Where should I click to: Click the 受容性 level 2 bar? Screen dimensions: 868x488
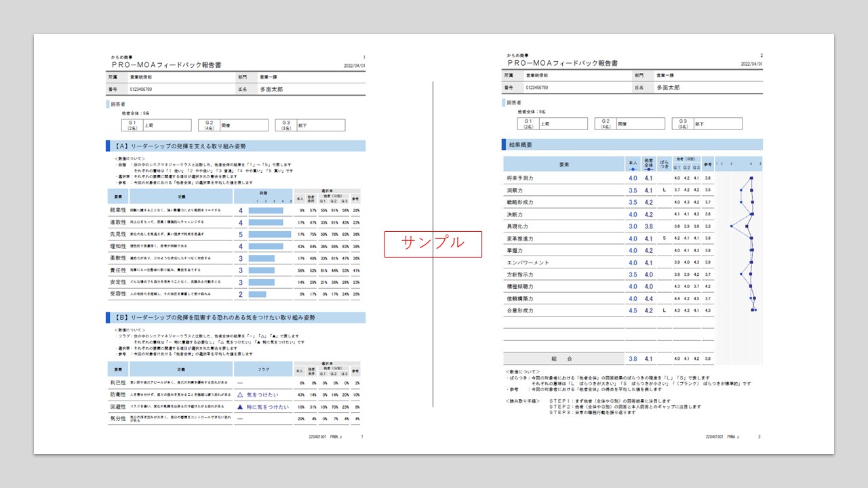[257, 294]
